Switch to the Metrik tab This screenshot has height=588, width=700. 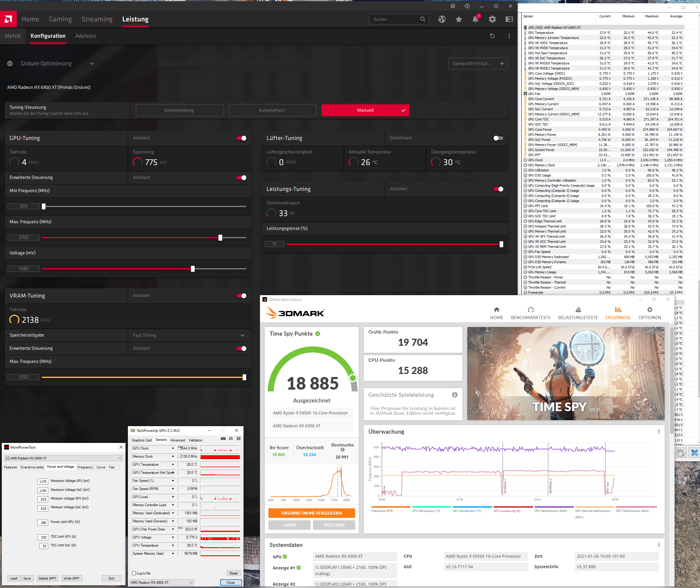click(13, 36)
